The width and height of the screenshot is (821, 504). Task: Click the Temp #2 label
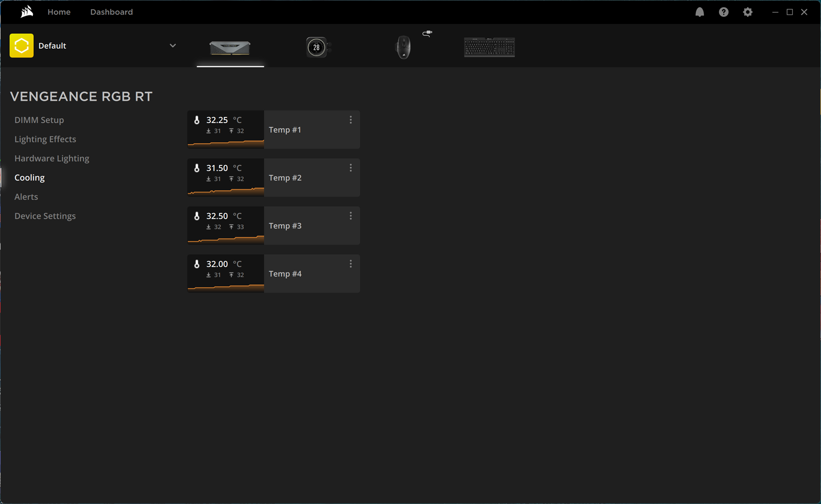(285, 178)
